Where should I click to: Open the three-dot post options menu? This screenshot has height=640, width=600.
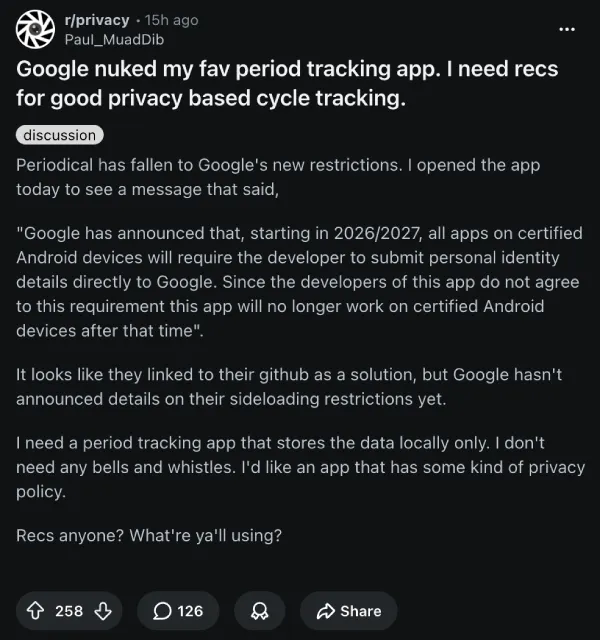(567, 28)
